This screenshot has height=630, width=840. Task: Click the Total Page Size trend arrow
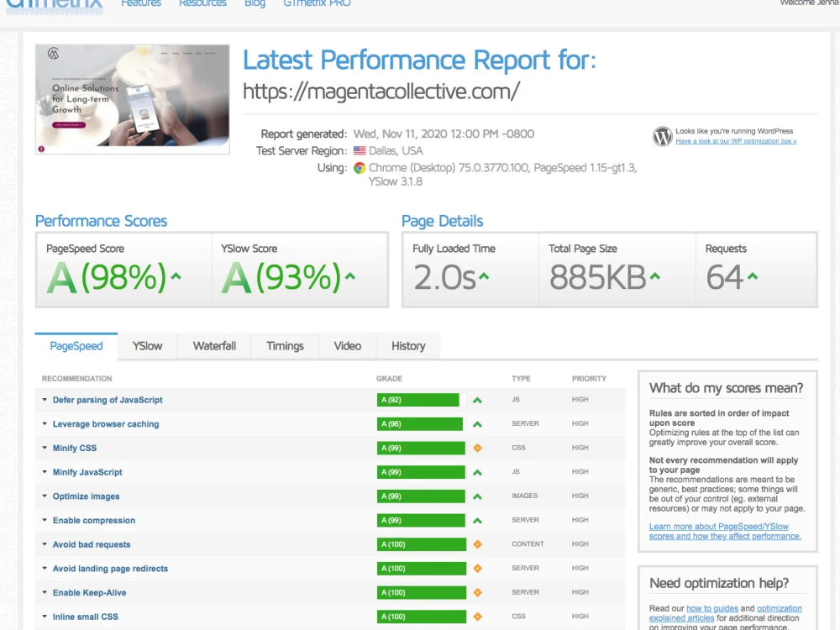[x=654, y=276]
